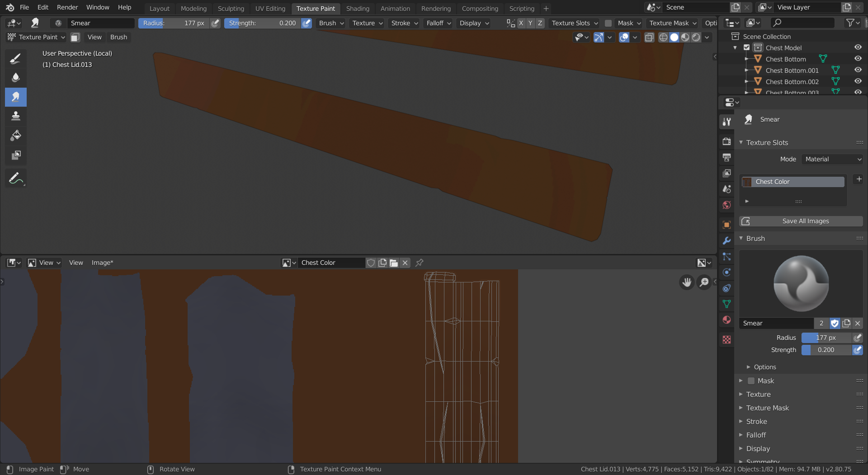Image resolution: width=868 pixels, height=475 pixels.
Task: Select the Draw brush tool
Action: coord(15,58)
